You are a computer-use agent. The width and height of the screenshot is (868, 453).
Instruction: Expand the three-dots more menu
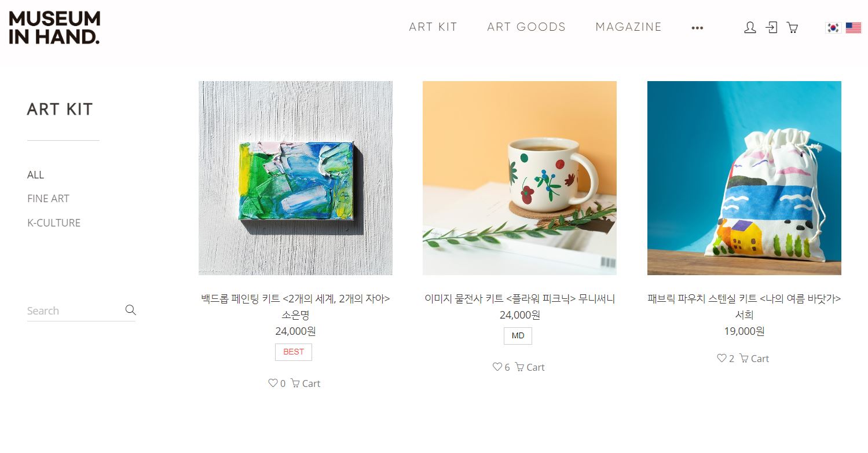(697, 28)
